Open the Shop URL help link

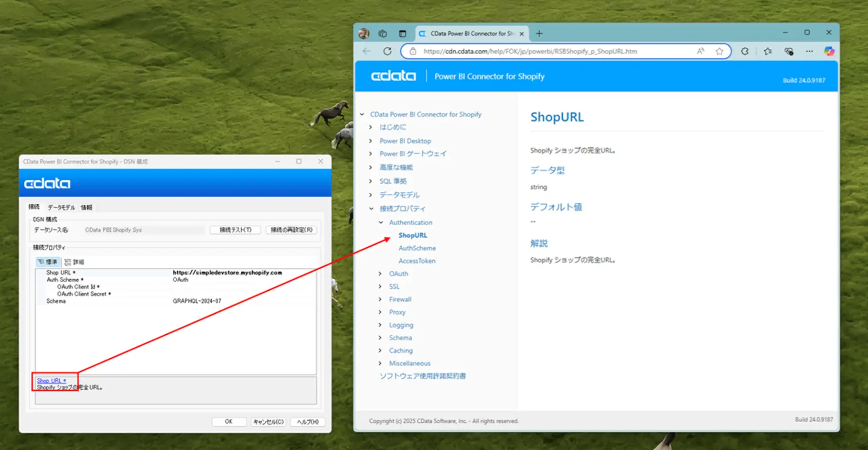click(52, 380)
